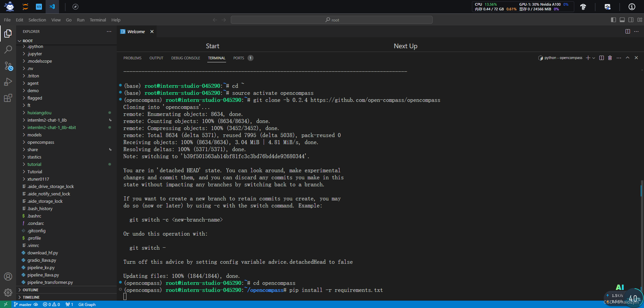
Task: Switch to the PROBLEMS tab
Action: point(132,58)
